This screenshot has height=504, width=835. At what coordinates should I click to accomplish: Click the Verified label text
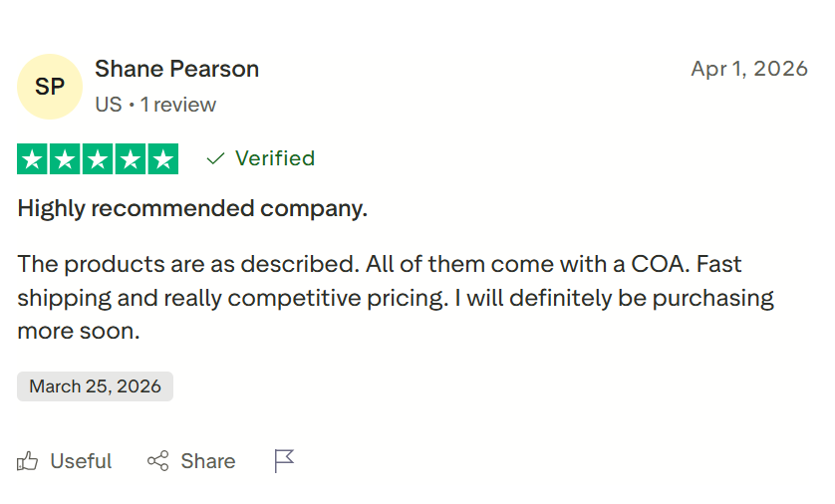pyautogui.click(x=275, y=158)
